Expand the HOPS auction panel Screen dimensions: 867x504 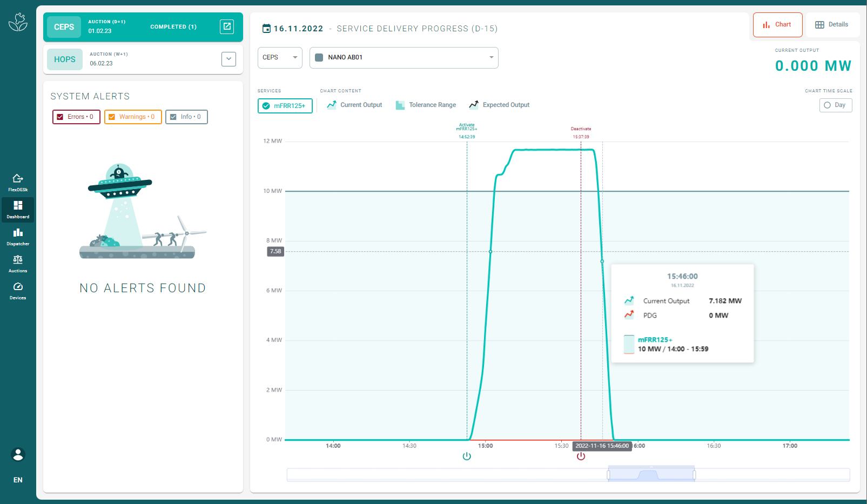pyautogui.click(x=228, y=59)
